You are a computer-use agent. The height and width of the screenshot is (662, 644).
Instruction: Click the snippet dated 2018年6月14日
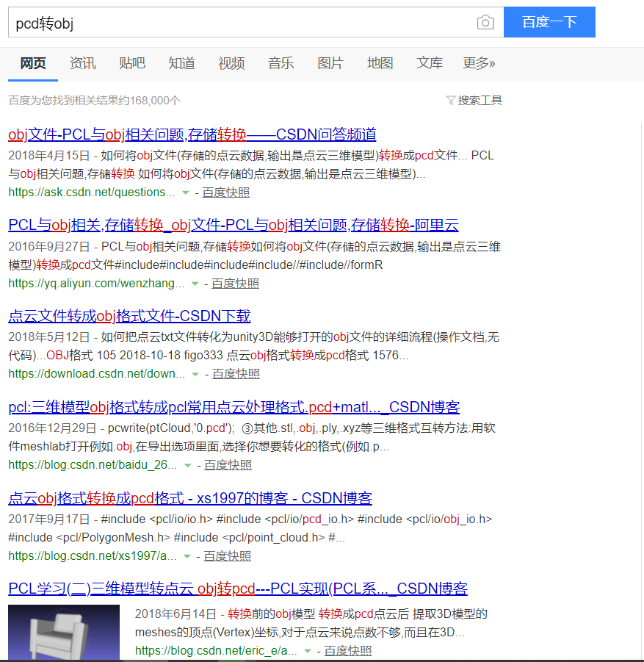point(311,623)
